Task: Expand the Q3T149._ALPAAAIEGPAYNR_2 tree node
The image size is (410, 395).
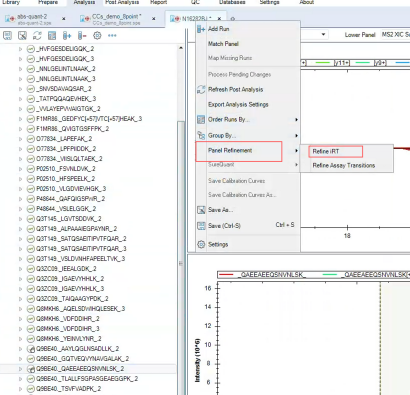Action: tap(21, 229)
